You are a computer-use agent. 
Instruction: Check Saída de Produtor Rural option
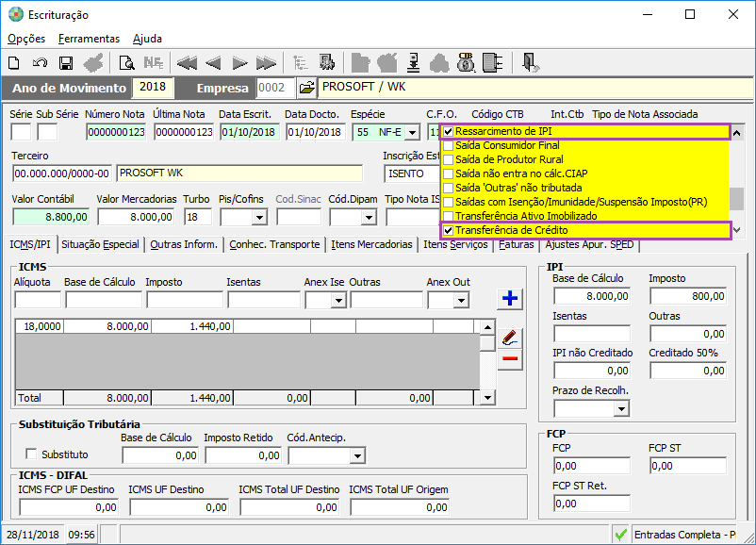point(449,160)
